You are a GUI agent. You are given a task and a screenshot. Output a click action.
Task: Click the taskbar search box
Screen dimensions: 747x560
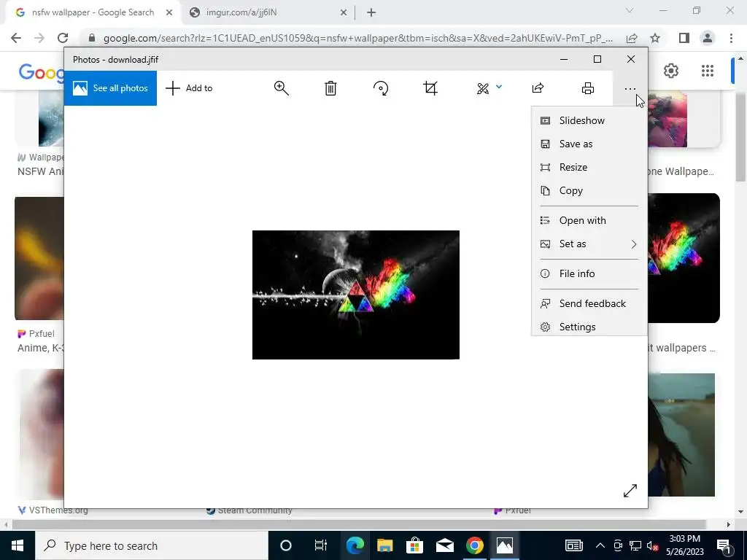click(x=152, y=545)
